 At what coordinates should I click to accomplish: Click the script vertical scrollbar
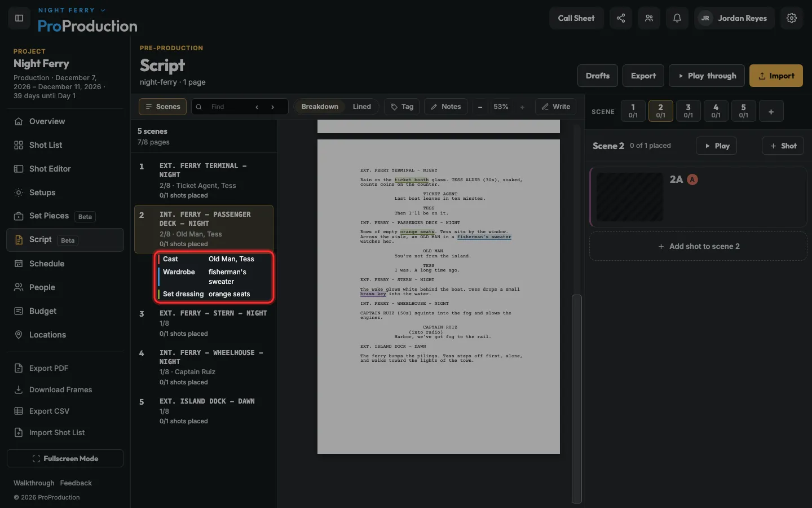coord(576,398)
